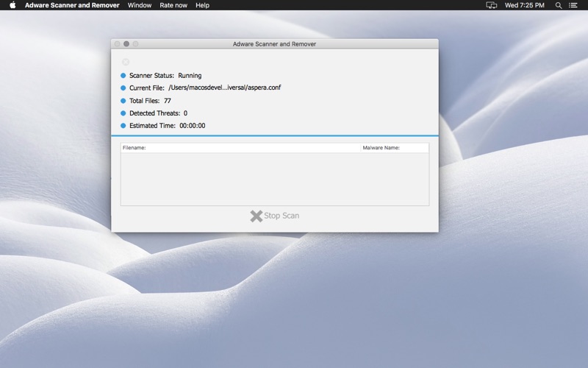Screen dimensions: 588x368
Task: Click the Wed 7:25 PM clock
Action: 524,5
